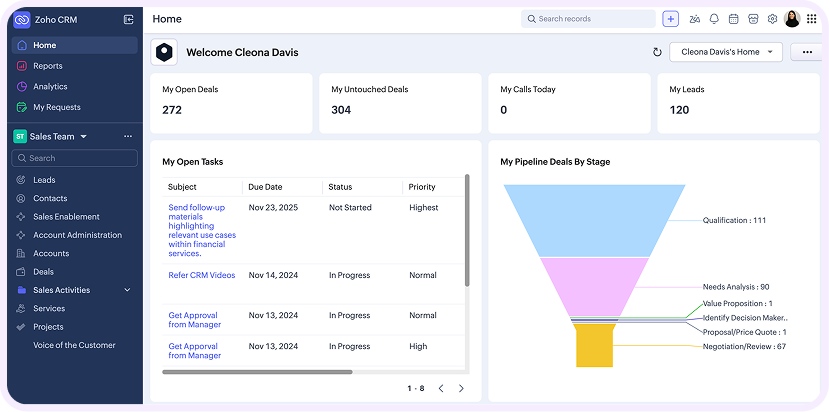Open the Cleona Davis's Home dropdown

(726, 52)
